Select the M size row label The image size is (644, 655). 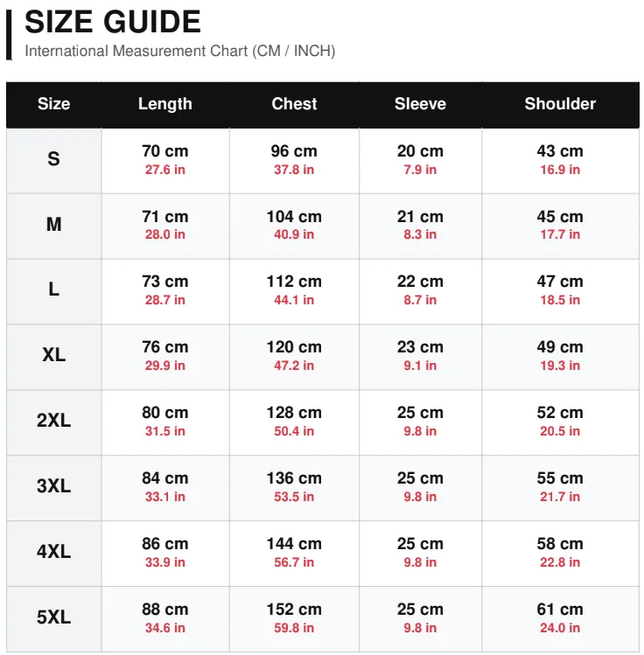[x=54, y=225]
